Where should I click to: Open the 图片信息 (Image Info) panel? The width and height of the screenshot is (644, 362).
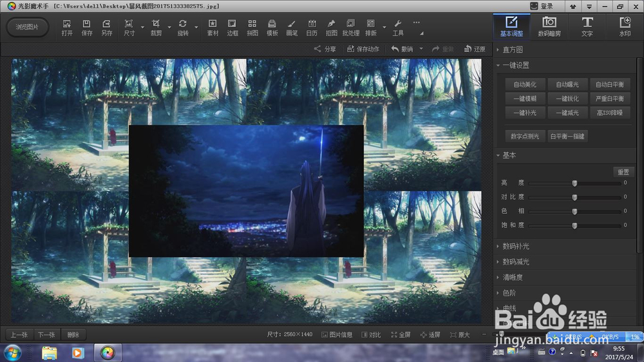pos(337,335)
